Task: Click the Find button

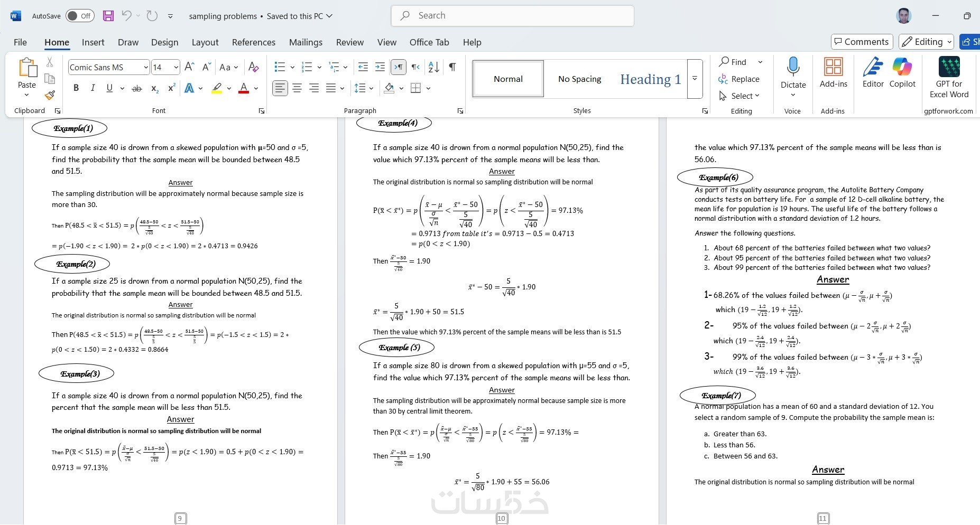Action: point(733,62)
